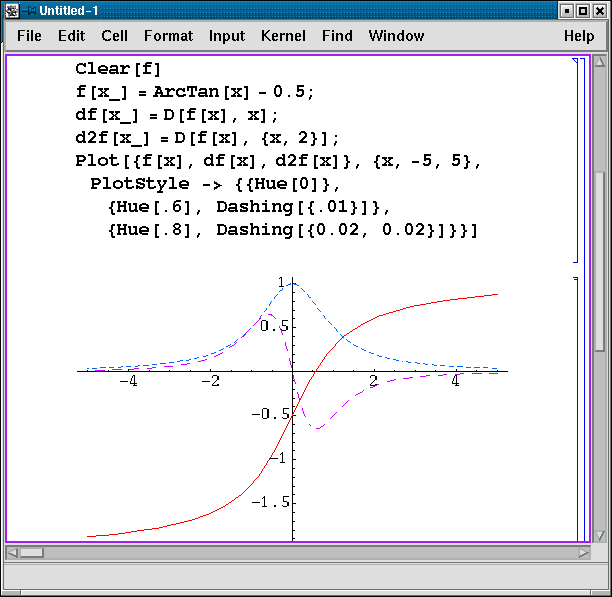
Task: Click the y-axis label -1.5 on plot
Action: [271, 502]
